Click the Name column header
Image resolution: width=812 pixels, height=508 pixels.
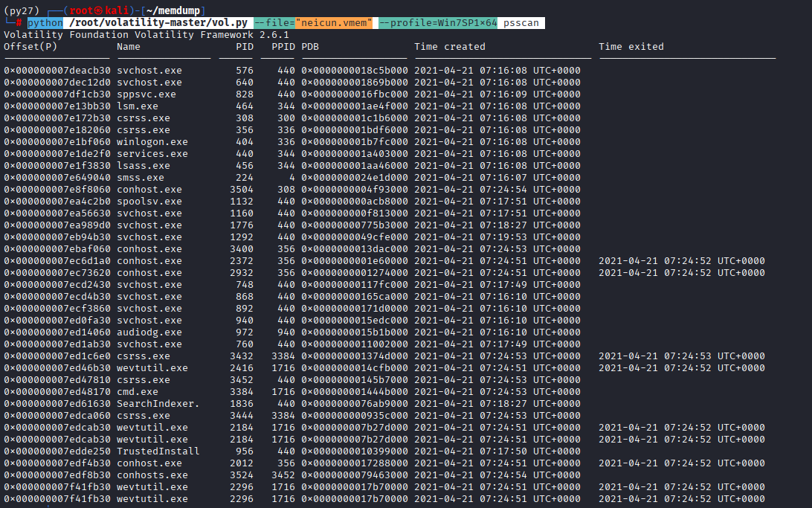pos(129,47)
